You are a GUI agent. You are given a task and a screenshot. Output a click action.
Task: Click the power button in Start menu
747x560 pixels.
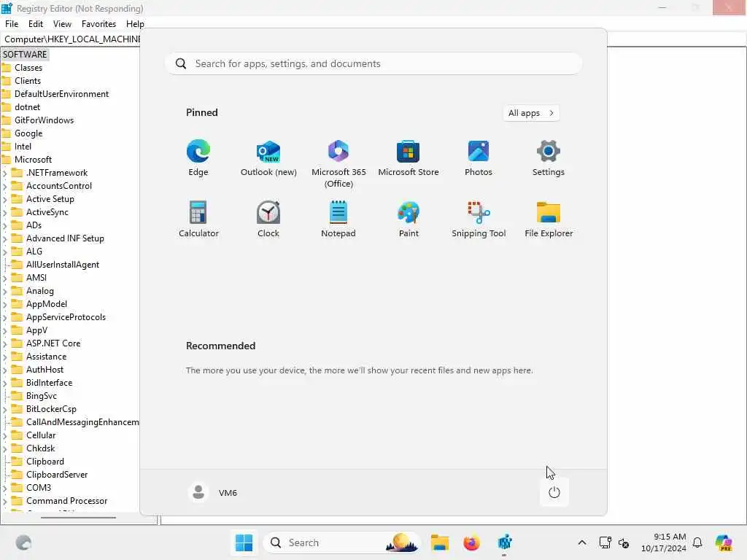pos(554,492)
